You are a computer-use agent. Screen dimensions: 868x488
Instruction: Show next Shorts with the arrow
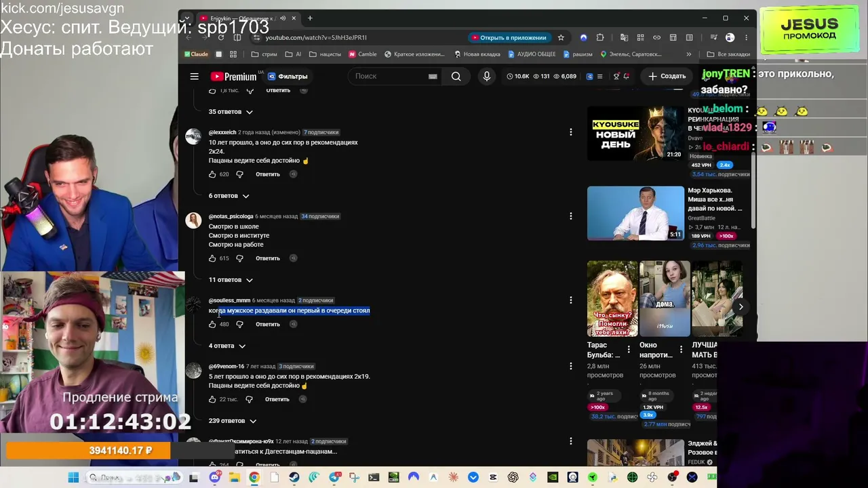(741, 307)
